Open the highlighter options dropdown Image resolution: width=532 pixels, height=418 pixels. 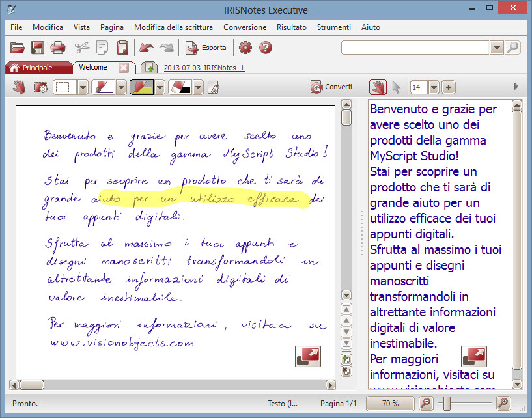160,87
